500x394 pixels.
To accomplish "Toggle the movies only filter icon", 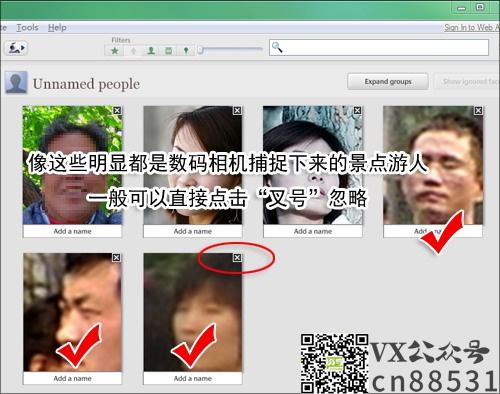I will pyautogui.click(x=169, y=51).
